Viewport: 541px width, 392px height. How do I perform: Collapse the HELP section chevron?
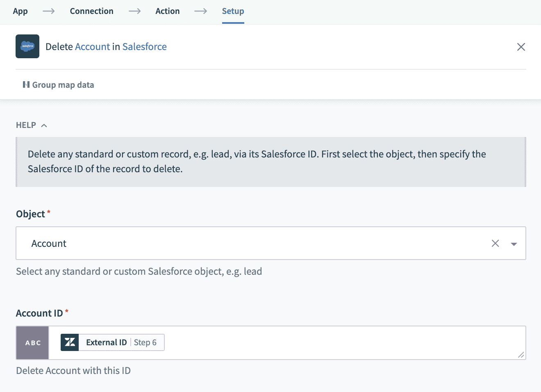point(44,125)
